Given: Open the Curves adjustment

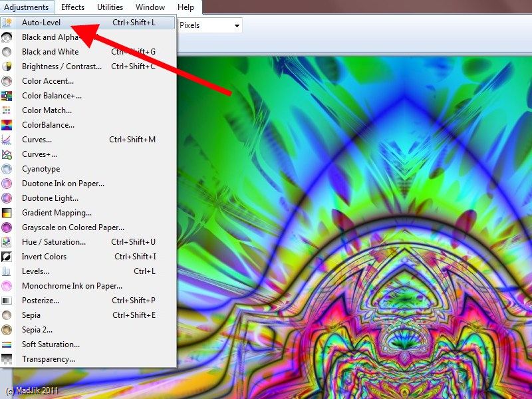Looking at the screenshot, I should coord(88,140).
